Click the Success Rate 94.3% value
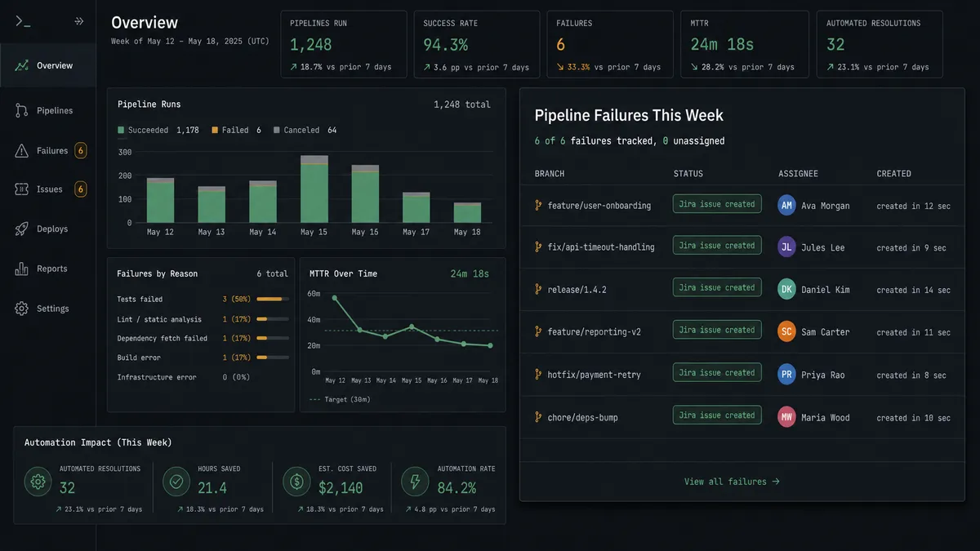 446,45
